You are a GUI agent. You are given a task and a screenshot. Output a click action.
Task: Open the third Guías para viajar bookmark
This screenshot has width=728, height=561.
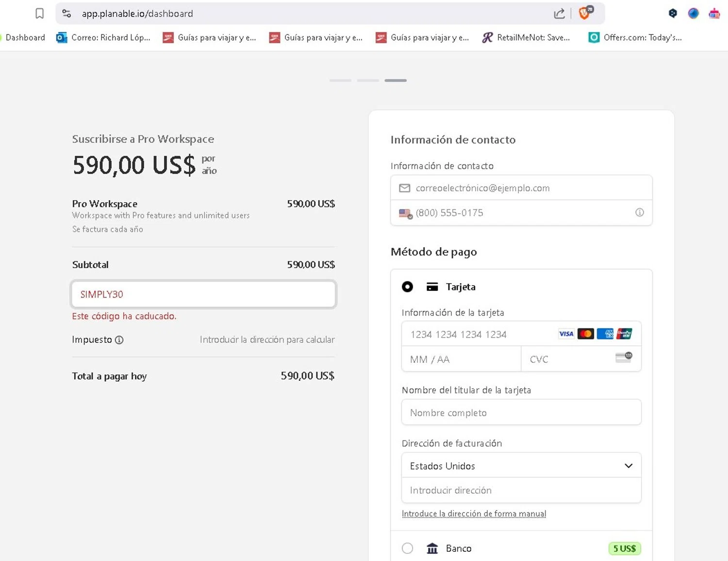coord(422,37)
